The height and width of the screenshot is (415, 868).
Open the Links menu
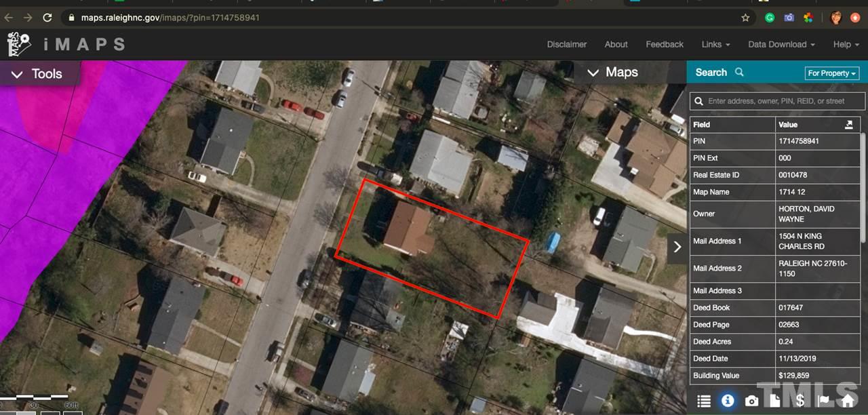(715, 44)
